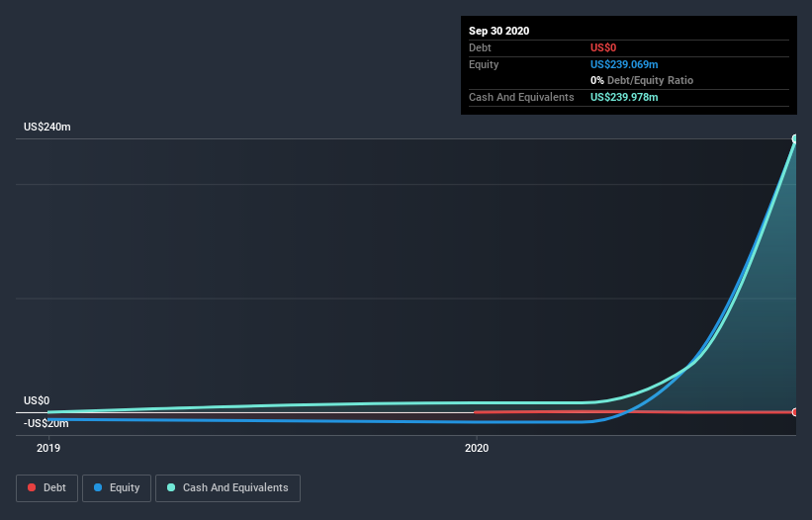Toggle the Debt series legend button
This screenshot has height=520, width=812.
[46, 488]
